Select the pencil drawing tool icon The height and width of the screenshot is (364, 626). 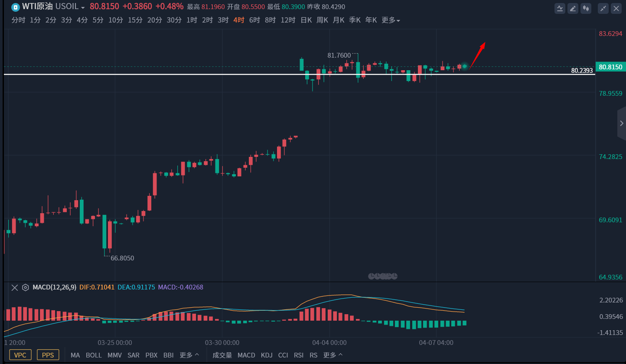pyautogui.click(x=573, y=8)
